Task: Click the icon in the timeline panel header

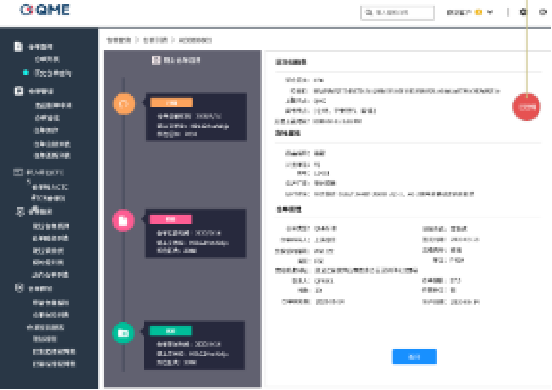Action: coord(156,60)
